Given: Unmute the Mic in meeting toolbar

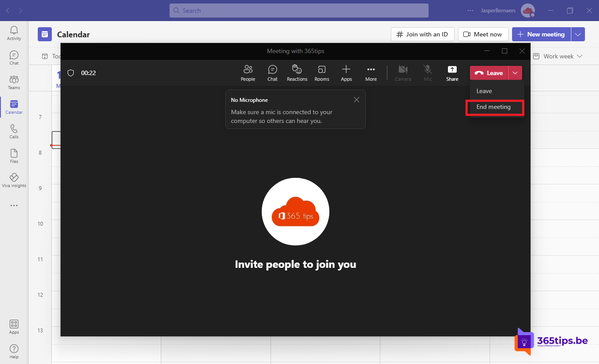Looking at the screenshot, I should (x=427, y=73).
